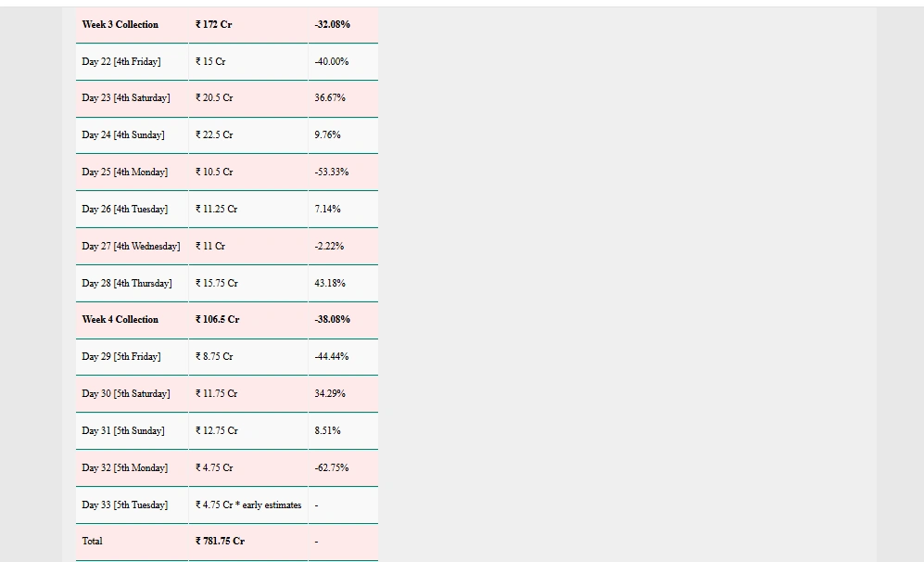Image resolution: width=924 pixels, height=562 pixels.
Task: Click the early estimates amount cell
Action: pos(248,505)
